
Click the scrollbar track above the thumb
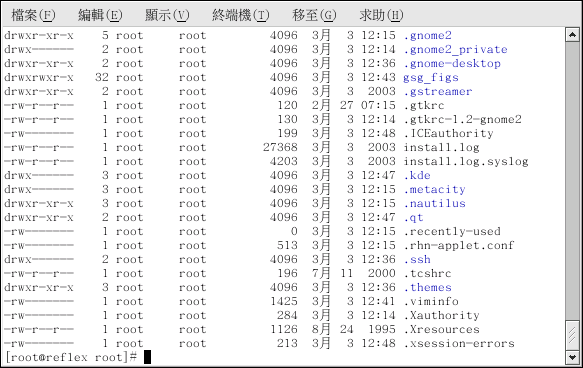(x=572, y=181)
